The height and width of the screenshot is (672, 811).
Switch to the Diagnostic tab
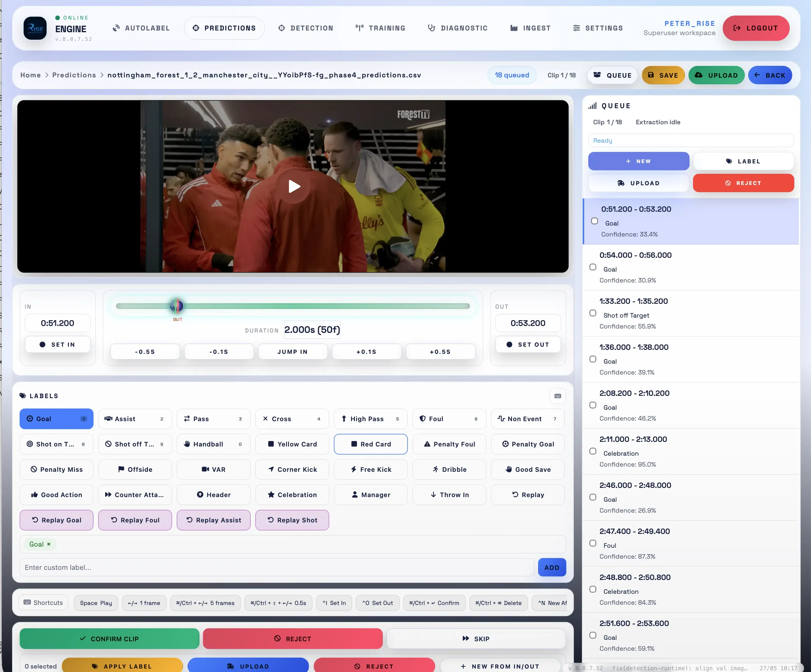coord(458,28)
